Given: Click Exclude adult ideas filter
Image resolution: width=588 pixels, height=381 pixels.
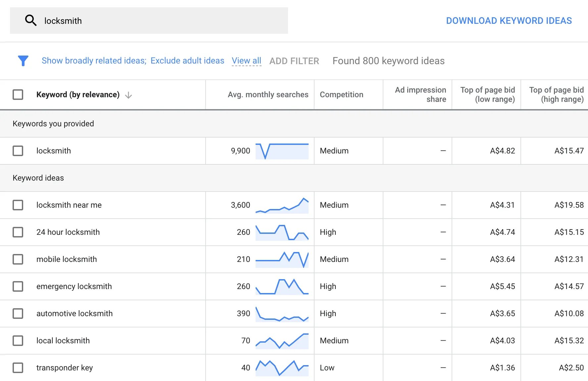Looking at the screenshot, I should (x=187, y=61).
